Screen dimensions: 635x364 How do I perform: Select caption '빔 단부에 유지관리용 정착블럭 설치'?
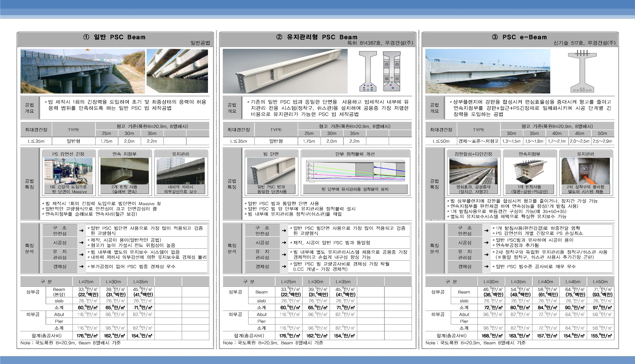[355, 189]
